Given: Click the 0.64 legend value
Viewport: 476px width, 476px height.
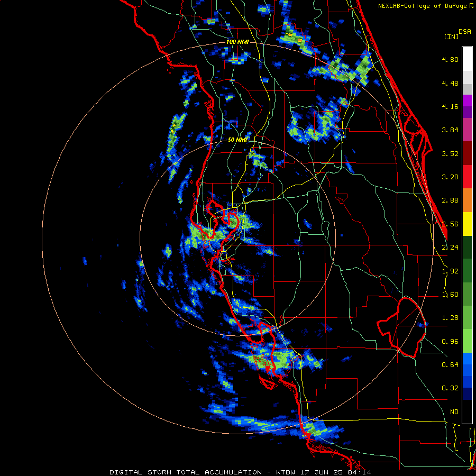Looking at the screenshot, I should pyautogui.click(x=450, y=365).
